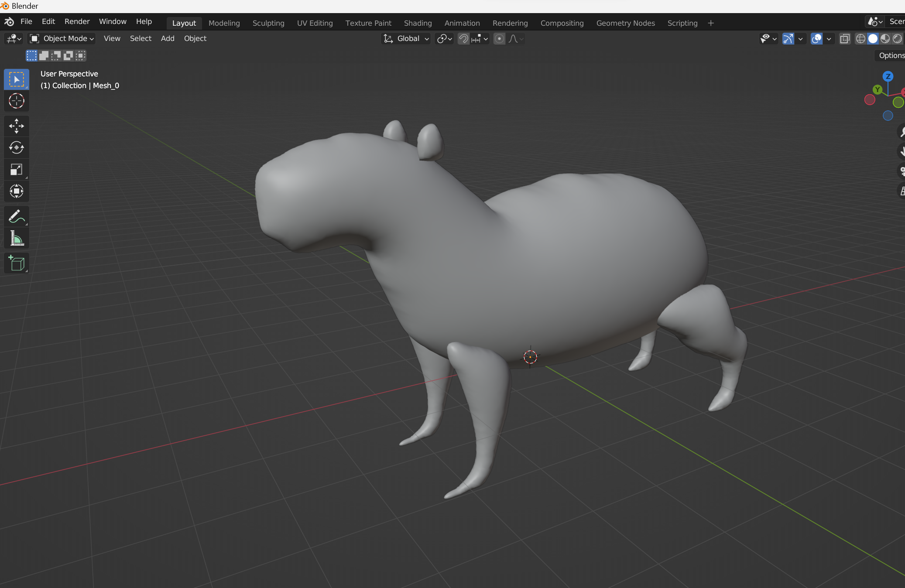Click the Options button
The height and width of the screenshot is (588, 905).
pyautogui.click(x=891, y=55)
